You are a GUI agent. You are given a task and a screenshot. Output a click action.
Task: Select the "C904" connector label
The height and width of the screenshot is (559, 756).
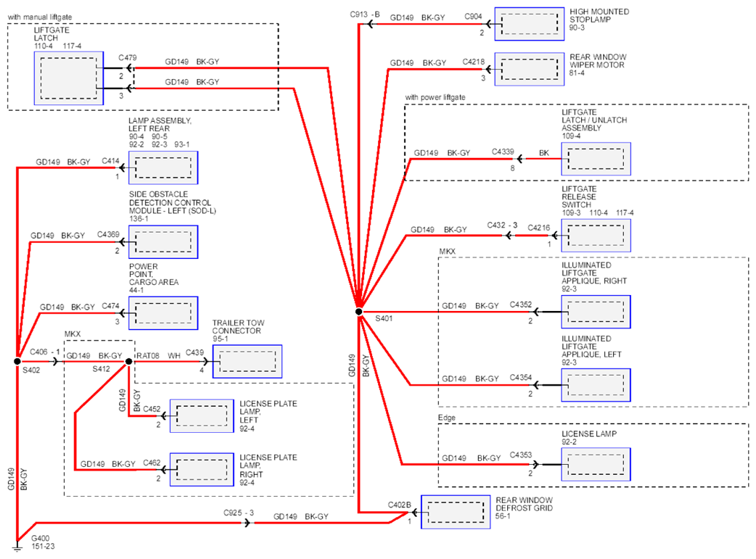(x=473, y=17)
